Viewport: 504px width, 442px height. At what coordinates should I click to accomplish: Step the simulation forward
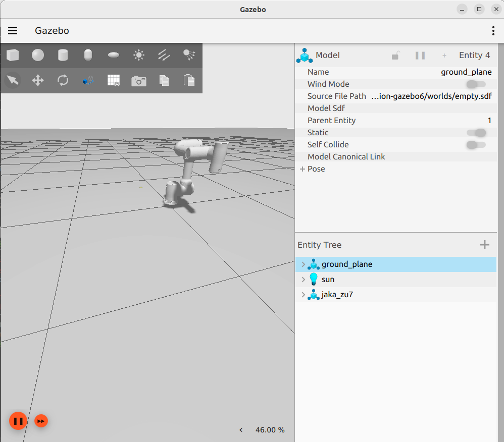41,421
